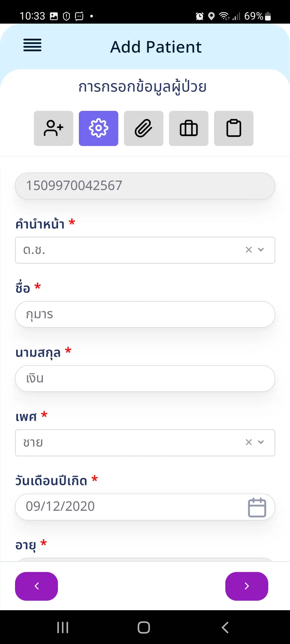Image resolution: width=290 pixels, height=644 pixels.
Task: Open the clipboard step
Action: (x=234, y=128)
